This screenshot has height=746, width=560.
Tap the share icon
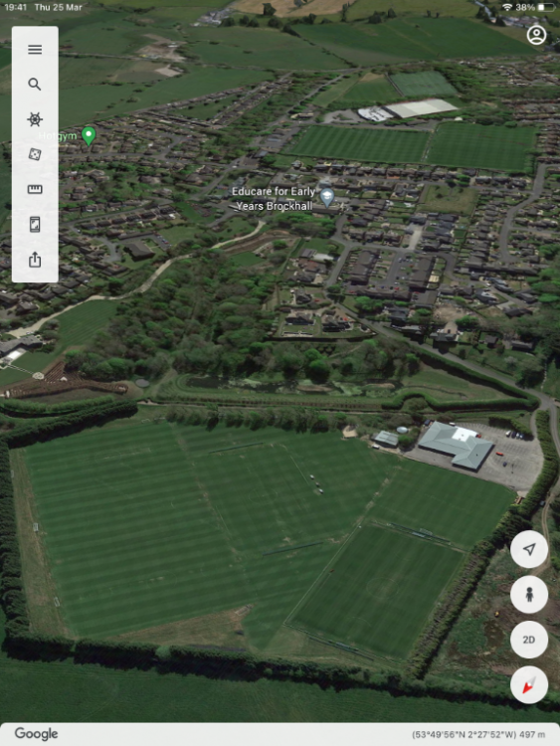35,260
